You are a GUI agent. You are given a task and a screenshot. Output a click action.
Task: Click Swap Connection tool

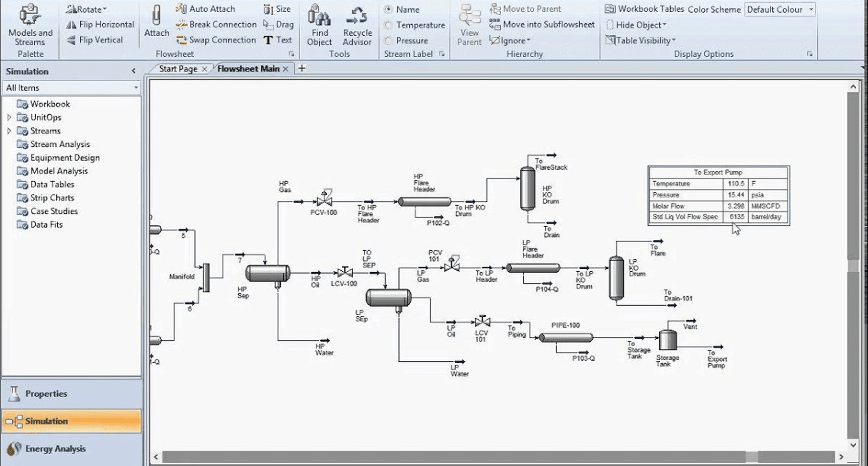[216, 40]
